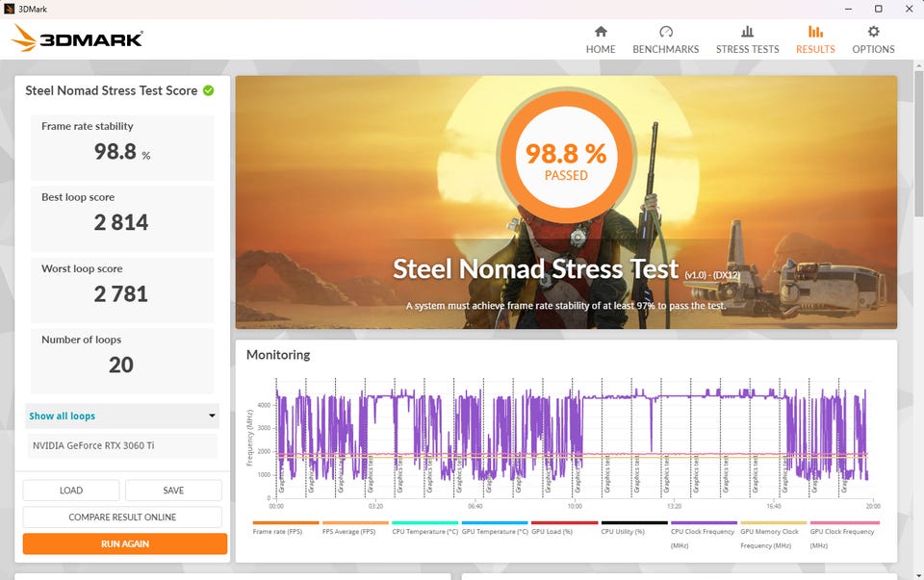Click the green passed checkmark icon
The image size is (924, 580).
(x=209, y=90)
